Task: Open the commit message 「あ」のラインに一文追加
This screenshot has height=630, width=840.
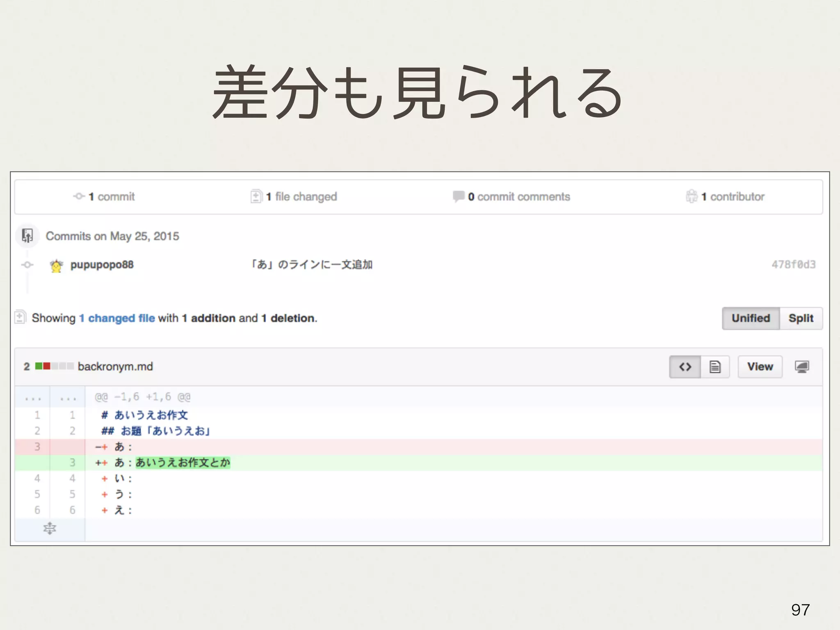Action: point(312,265)
